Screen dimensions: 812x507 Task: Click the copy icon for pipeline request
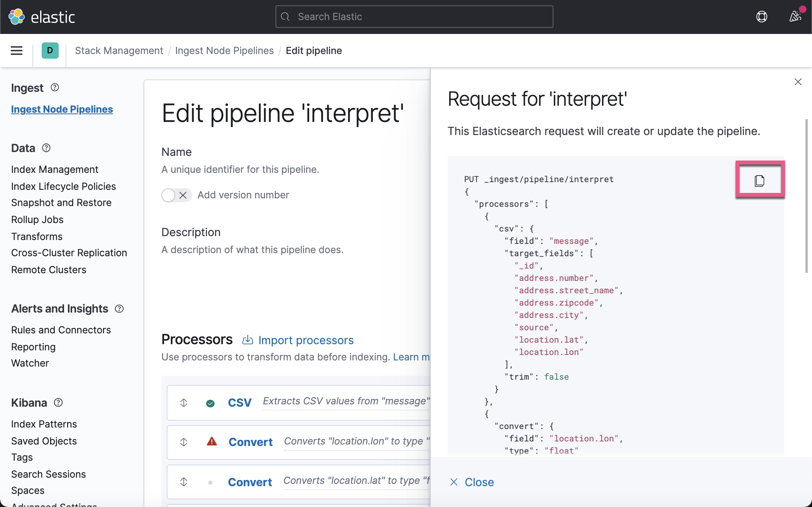point(760,180)
